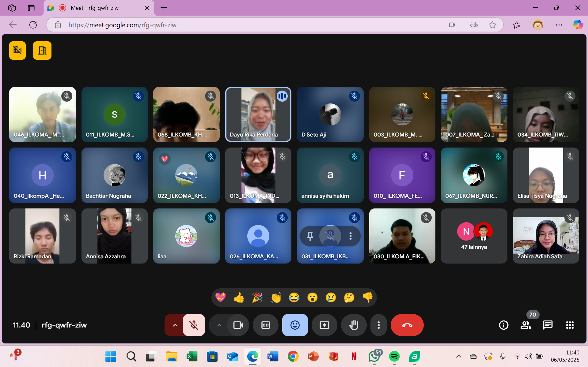Open more options three-dot menu
The height and width of the screenshot is (367, 588).
pyautogui.click(x=378, y=325)
